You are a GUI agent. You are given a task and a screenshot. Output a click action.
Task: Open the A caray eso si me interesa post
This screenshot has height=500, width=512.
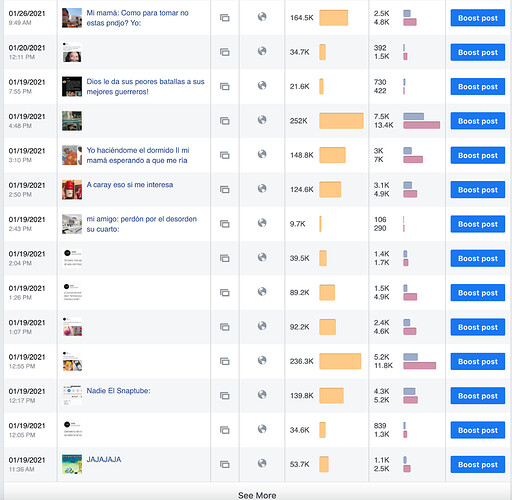(x=130, y=185)
